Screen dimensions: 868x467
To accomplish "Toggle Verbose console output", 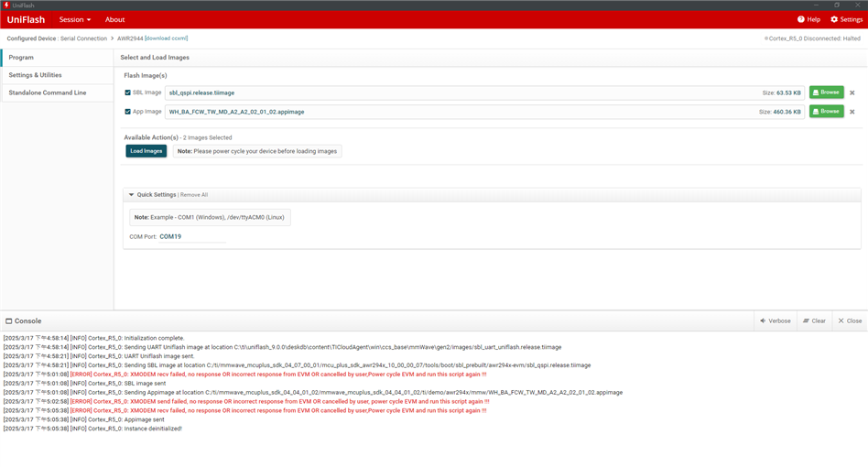I will coord(775,320).
